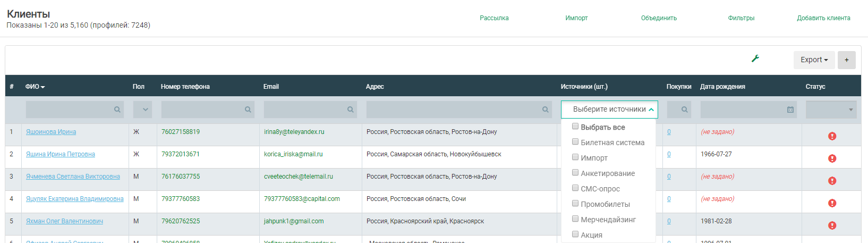Screen dimensions: 868x243
Task: Click the calendar icon in birth date filter
Action: pyautogui.click(x=790, y=110)
